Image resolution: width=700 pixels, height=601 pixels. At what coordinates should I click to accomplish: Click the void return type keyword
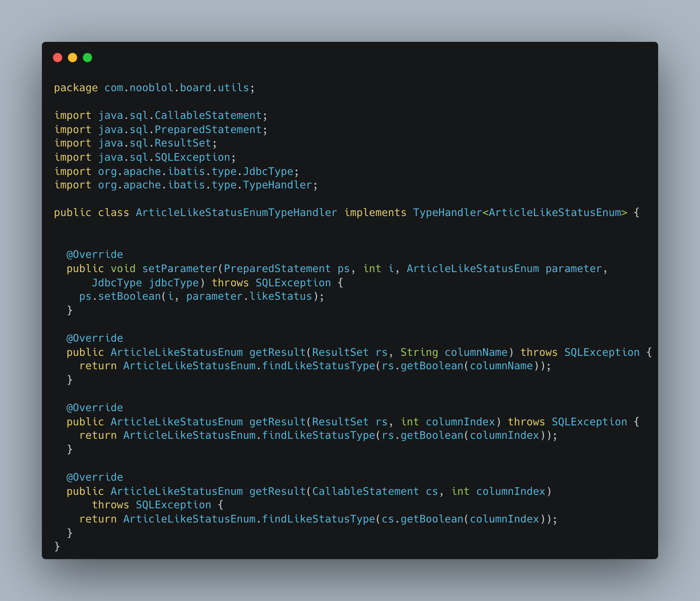click(x=123, y=269)
